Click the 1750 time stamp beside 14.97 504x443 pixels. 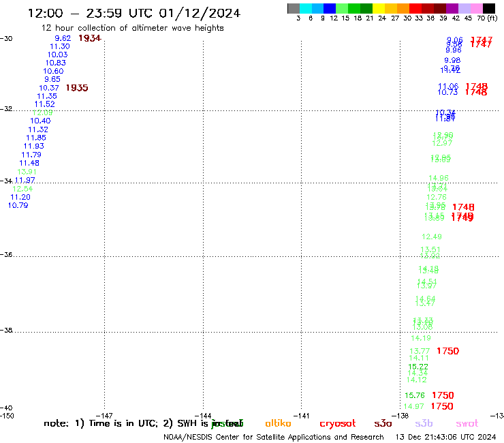442,406
